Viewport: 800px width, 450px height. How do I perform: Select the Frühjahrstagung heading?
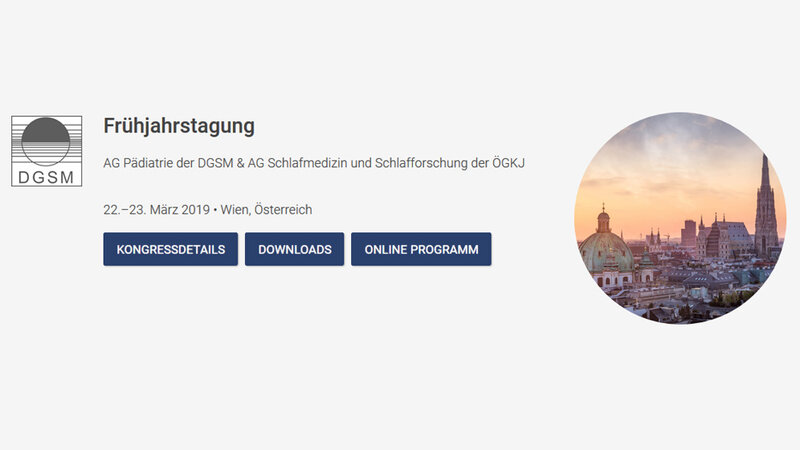[179, 126]
